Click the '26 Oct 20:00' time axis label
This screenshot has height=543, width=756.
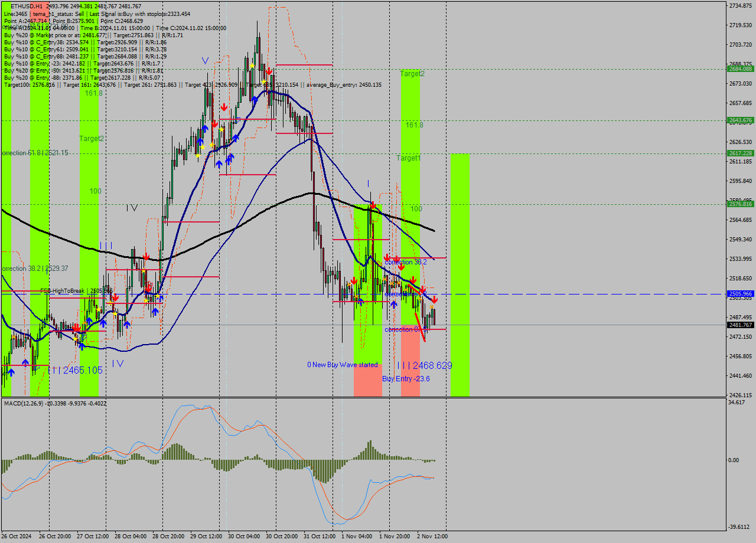(x=55, y=537)
